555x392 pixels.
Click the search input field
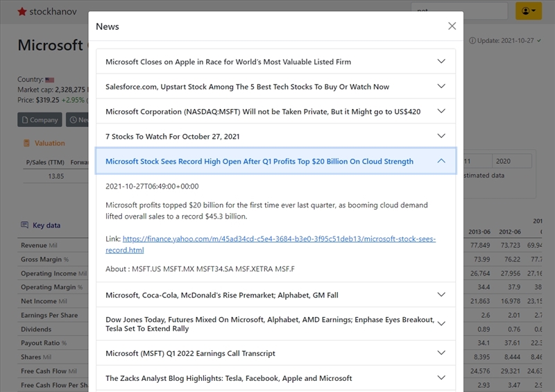459,11
